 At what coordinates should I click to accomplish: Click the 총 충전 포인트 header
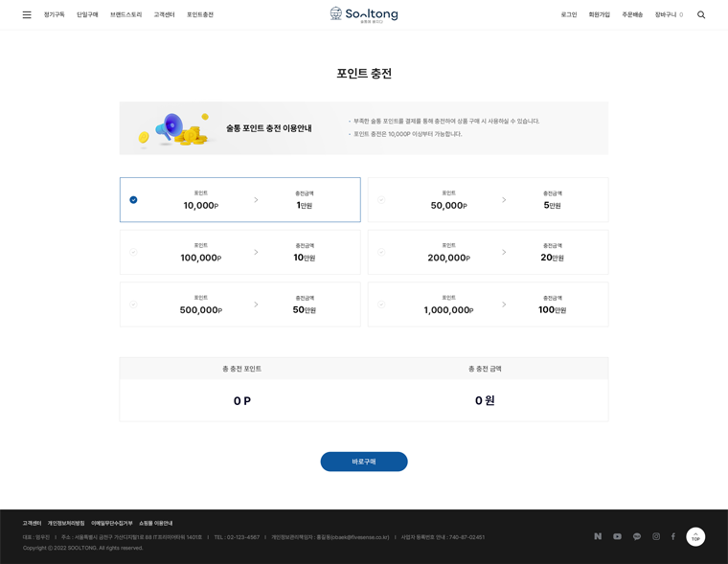click(x=242, y=369)
